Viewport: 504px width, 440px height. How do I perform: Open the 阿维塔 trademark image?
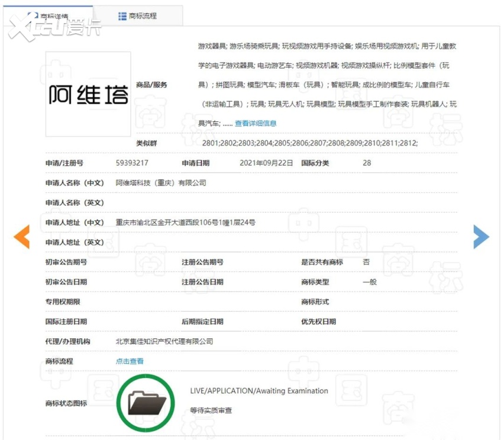pyautogui.click(x=88, y=94)
